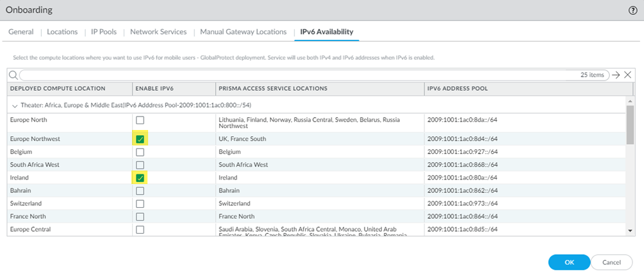Enable IPv6 for Switzerland
Viewport: 644px width, 278px height.
[x=140, y=203]
